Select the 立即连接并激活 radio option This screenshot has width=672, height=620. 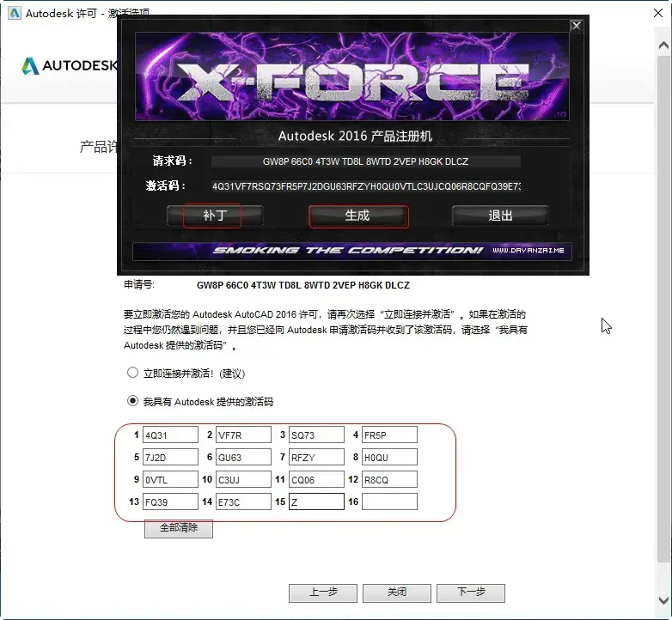point(132,373)
